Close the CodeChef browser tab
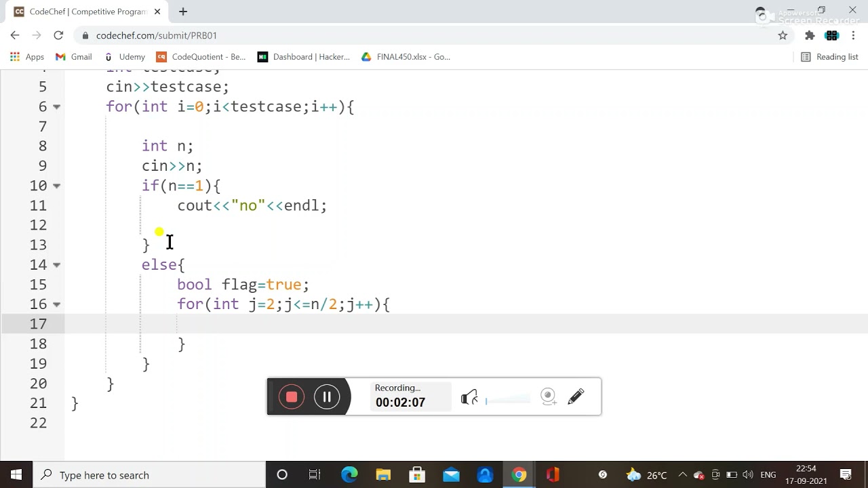Image resolution: width=868 pixels, height=488 pixels. [x=157, y=12]
